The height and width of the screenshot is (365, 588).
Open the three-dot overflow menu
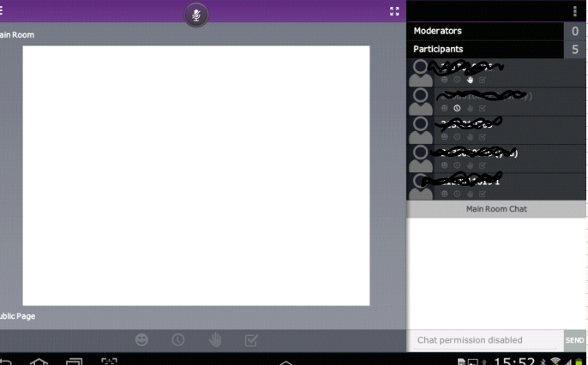(x=575, y=11)
